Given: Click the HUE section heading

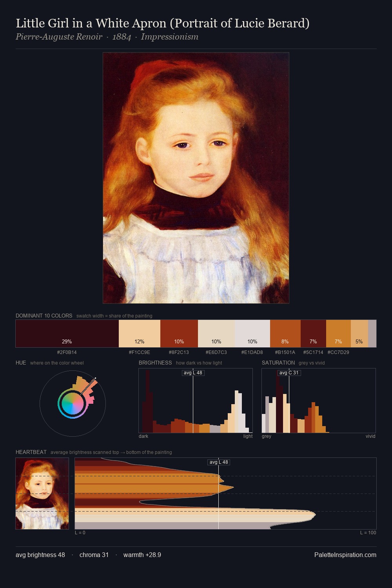Looking at the screenshot, I should click(21, 363).
